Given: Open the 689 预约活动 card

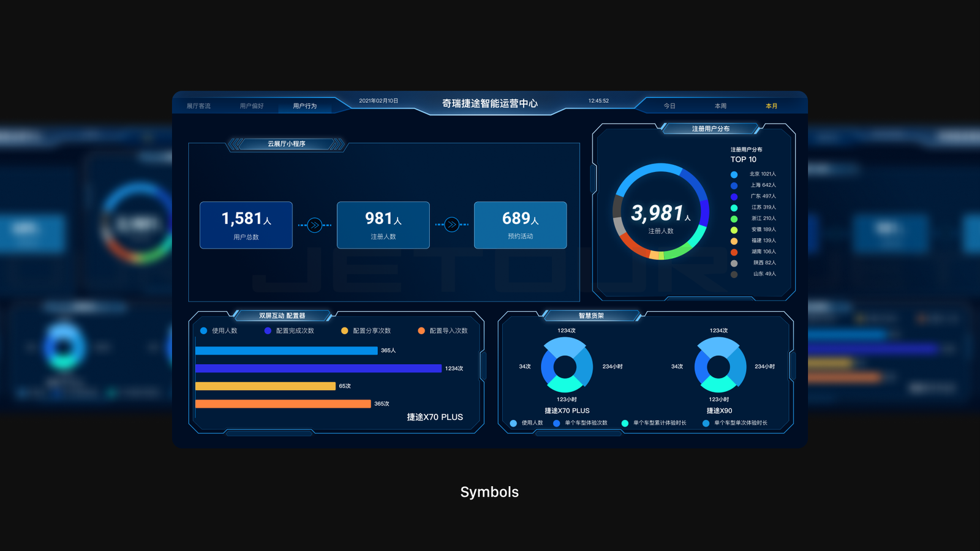Looking at the screenshot, I should (520, 225).
